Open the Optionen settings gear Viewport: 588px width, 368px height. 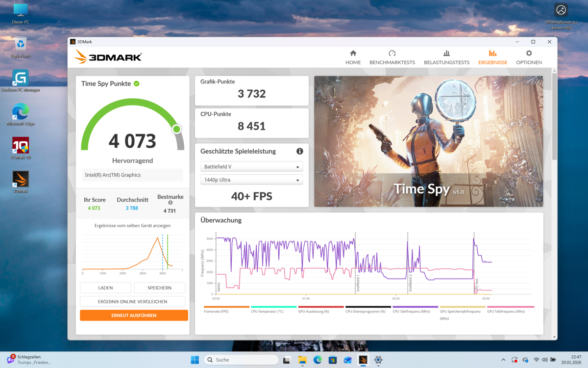(529, 57)
